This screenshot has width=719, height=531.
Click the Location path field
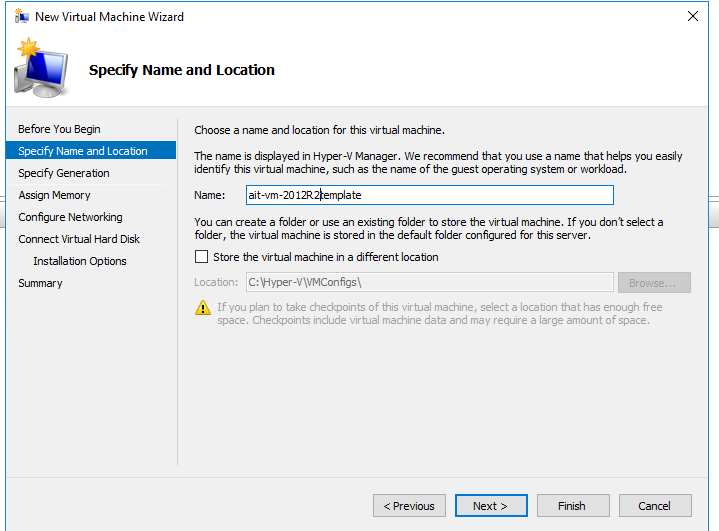[x=430, y=282]
